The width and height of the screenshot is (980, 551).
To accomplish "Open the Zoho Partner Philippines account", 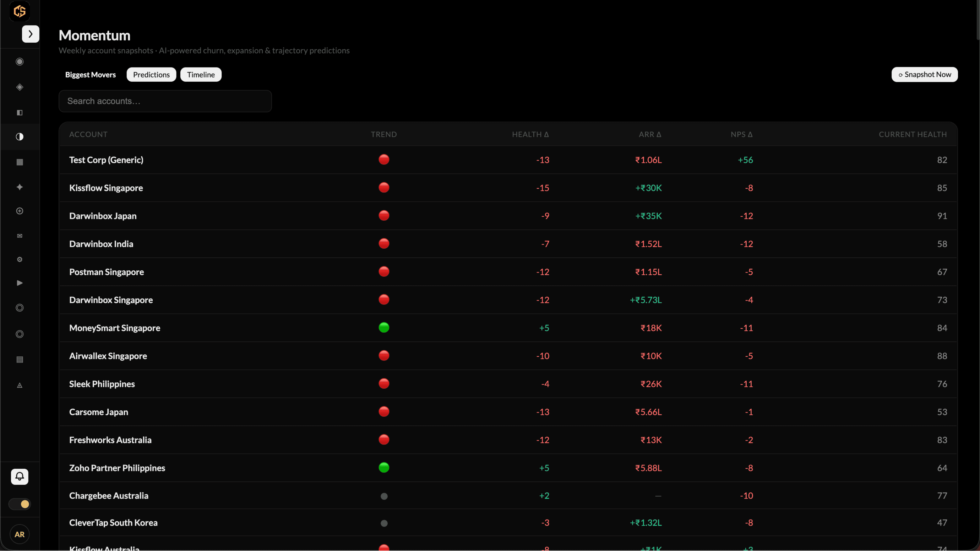I will (x=117, y=468).
